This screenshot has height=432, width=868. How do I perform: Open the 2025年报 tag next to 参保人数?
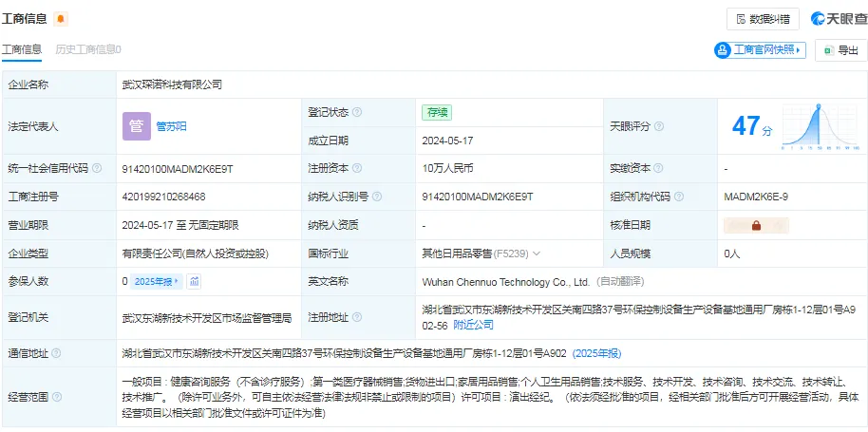coord(157,282)
